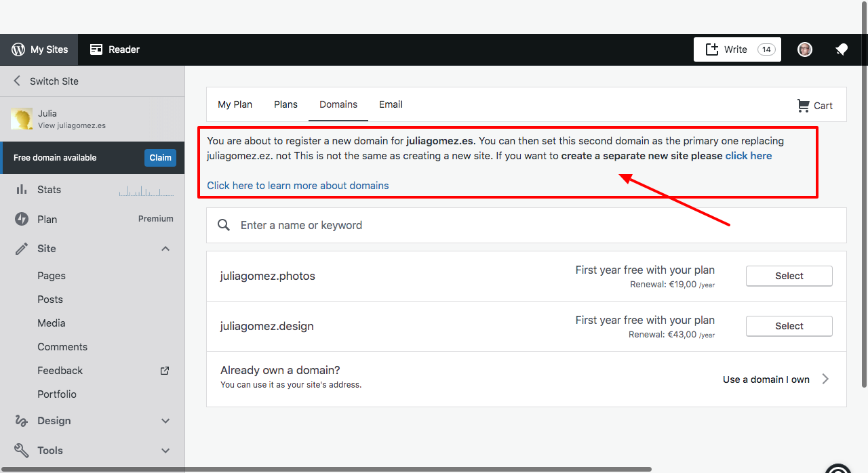Follow the 'click here' new site link
The height and width of the screenshot is (473, 868).
coord(749,156)
